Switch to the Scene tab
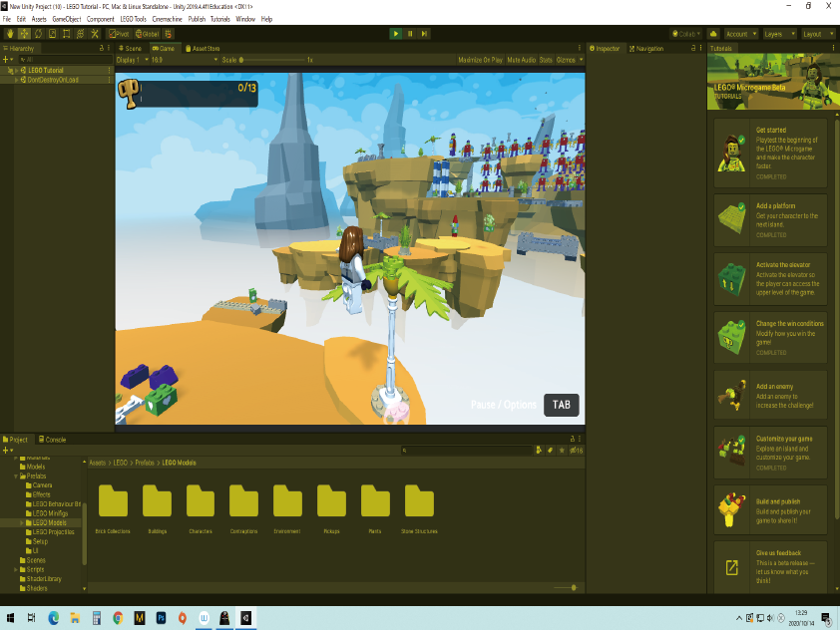The image size is (840, 631). [130, 48]
